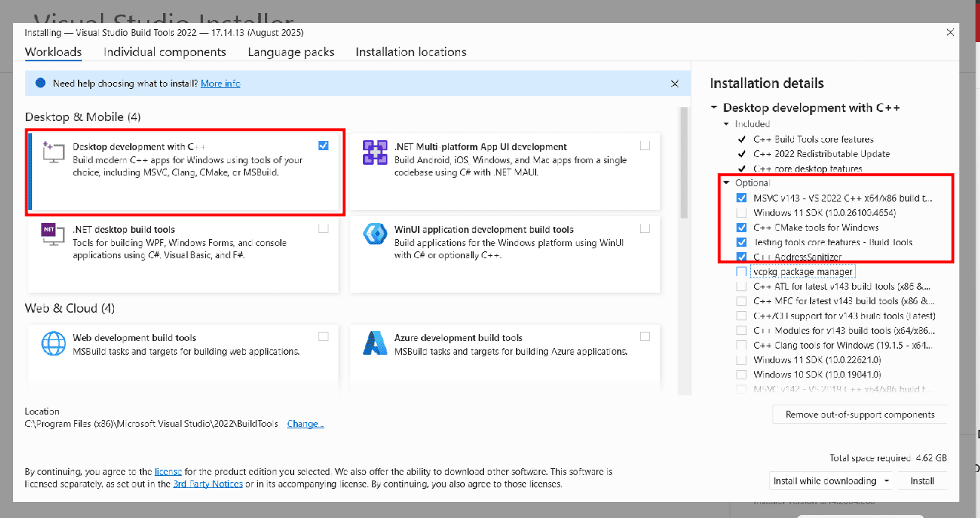The width and height of the screenshot is (980, 518).
Task: Open the 3rd Party Notices link
Action: 208,484
